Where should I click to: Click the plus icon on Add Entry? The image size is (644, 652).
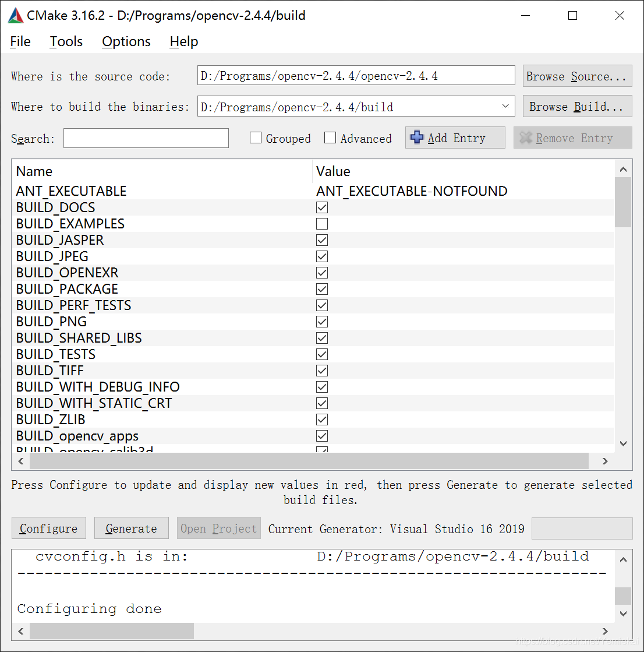coord(417,138)
